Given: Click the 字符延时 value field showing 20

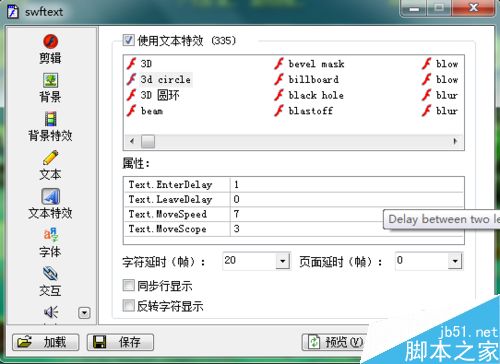Looking at the screenshot, I should [x=249, y=260].
